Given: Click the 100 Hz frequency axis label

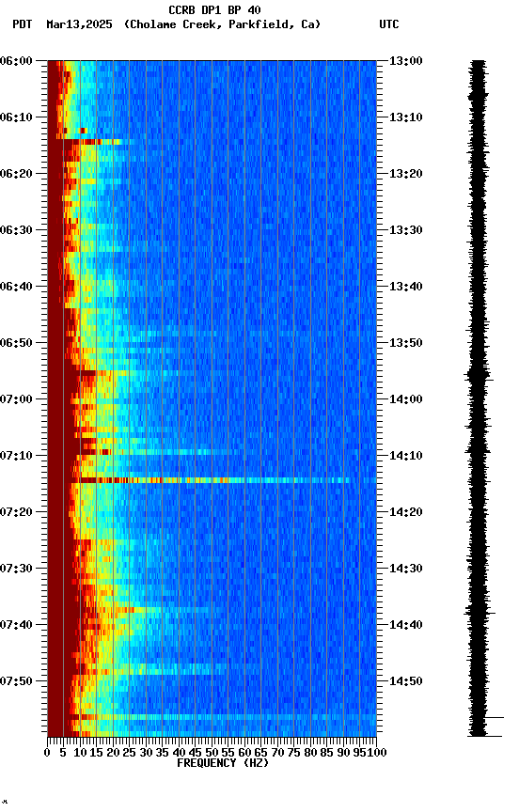Looking at the screenshot, I should pos(378,753).
